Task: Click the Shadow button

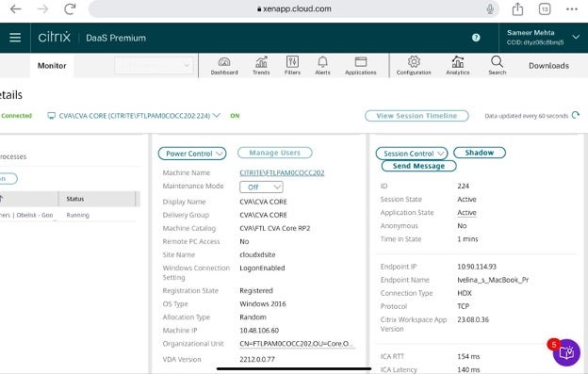Action: click(x=480, y=153)
